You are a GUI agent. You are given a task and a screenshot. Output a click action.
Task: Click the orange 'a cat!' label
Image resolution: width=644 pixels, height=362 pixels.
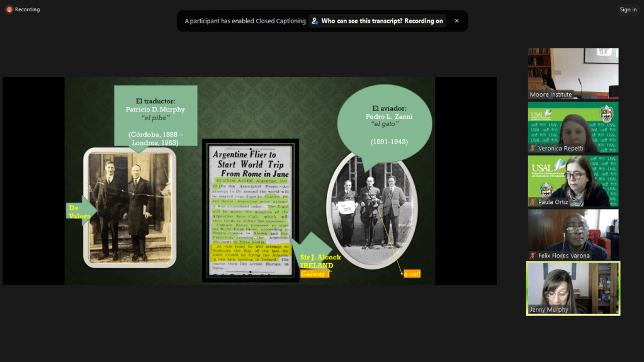coord(412,274)
